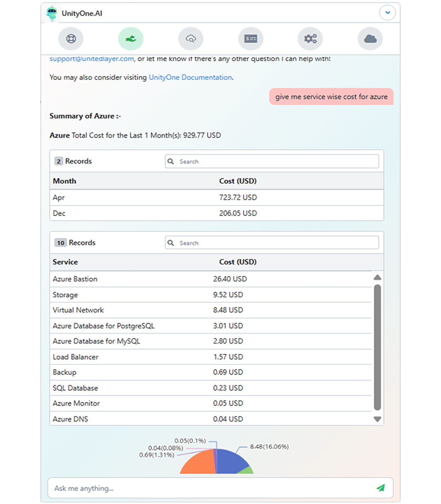The image size is (441, 504).
Task: Click the UnityOne.AI robot avatar
Action: coord(52,13)
